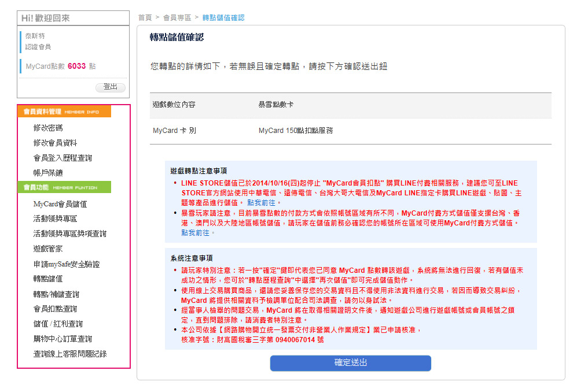Screen dimensions: 588x389
Task: Click the 奈斯特 username text
Action: click(x=35, y=36)
